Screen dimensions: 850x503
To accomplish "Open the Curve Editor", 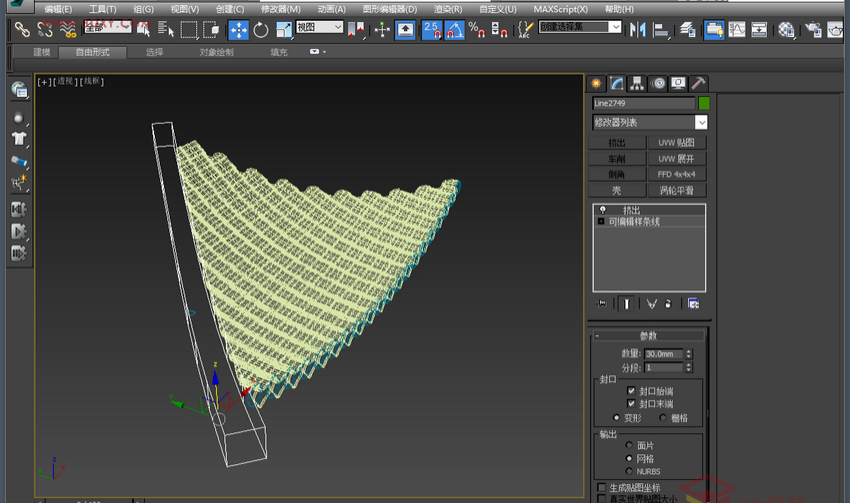I will tap(737, 29).
